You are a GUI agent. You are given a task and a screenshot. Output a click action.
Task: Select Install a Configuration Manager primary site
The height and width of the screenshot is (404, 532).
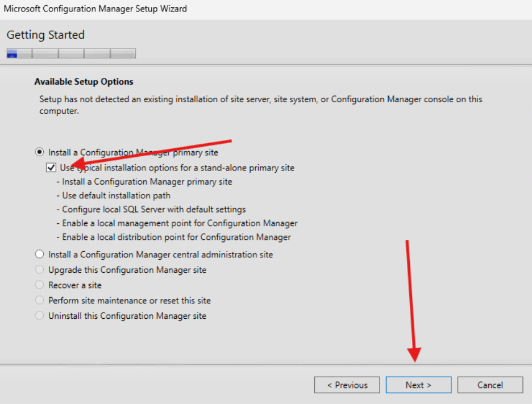click(39, 152)
